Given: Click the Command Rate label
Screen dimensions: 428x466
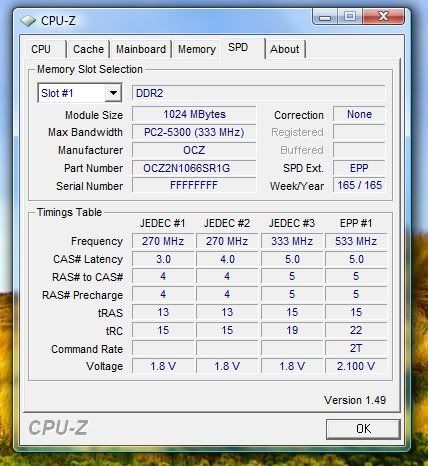Looking at the screenshot, I should click(x=87, y=349).
